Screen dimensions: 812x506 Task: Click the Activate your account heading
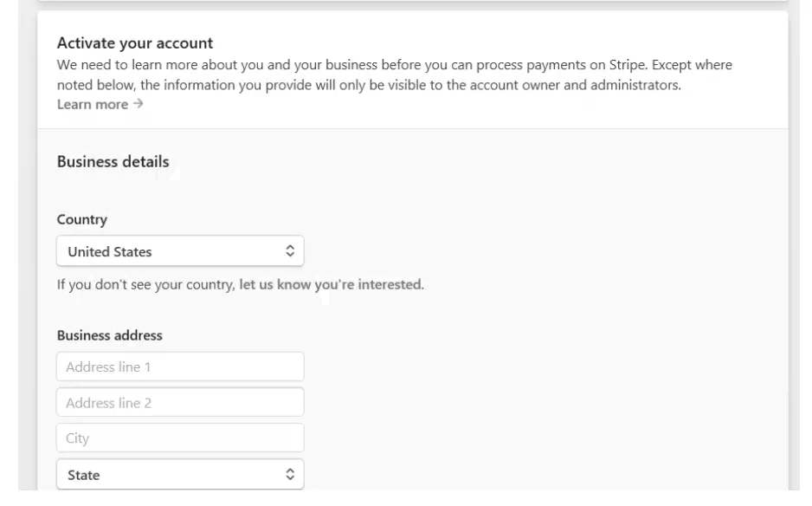pos(135,43)
